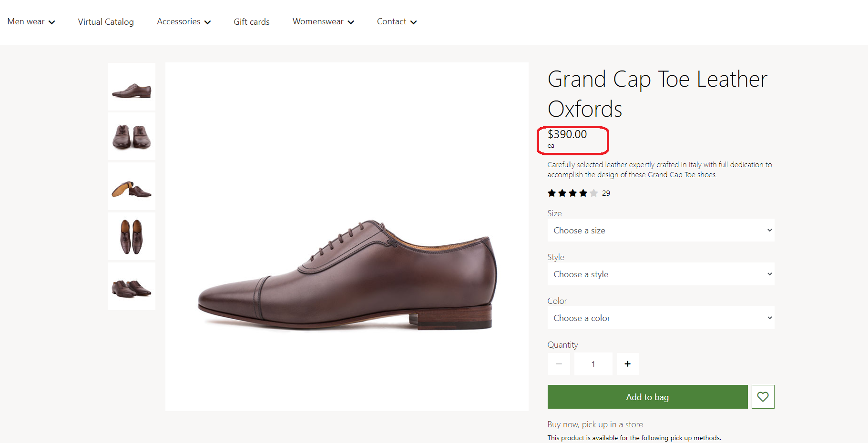This screenshot has width=868, height=443.
Task: Add product to wishlist with heart icon
Action: (x=763, y=397)
